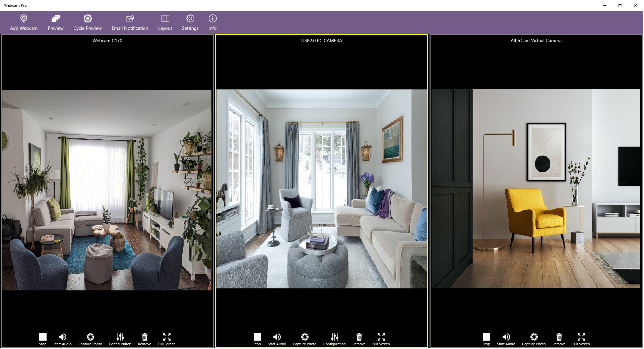Remove the Webcam C170 feed
This screenshot has height=349, width=644.
(144, 338)
